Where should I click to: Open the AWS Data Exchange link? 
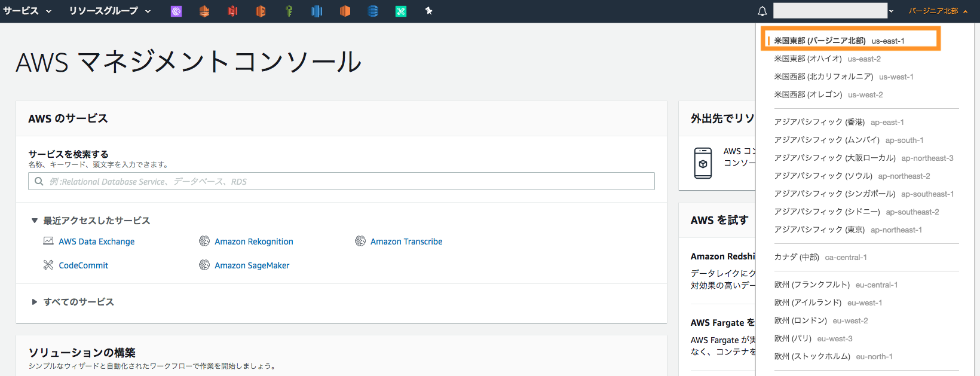click(x=96, y=242)
